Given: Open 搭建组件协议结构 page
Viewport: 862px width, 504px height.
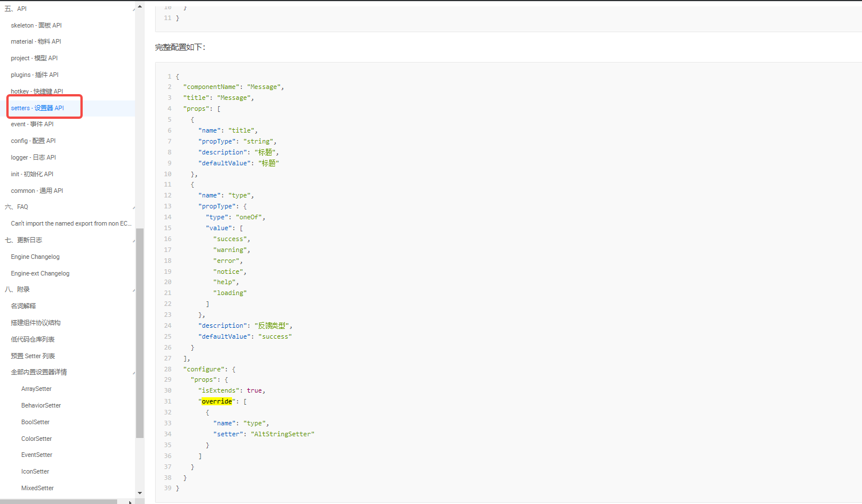Looking at the screenshot, I should (36, 323).
